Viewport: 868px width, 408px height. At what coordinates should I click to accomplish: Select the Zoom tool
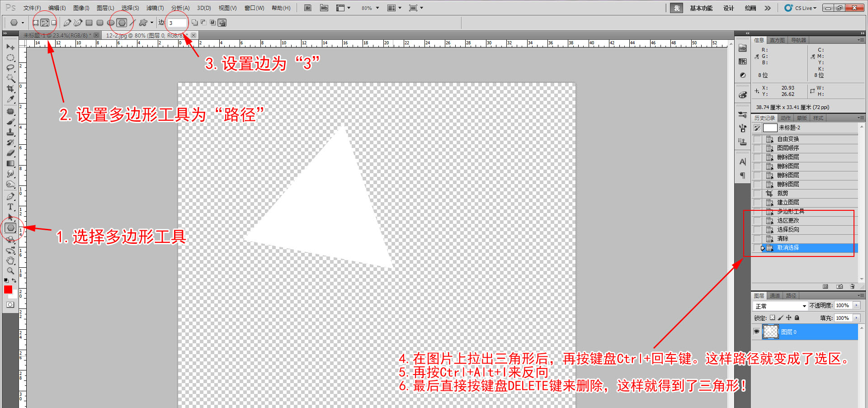coord(10,271)
